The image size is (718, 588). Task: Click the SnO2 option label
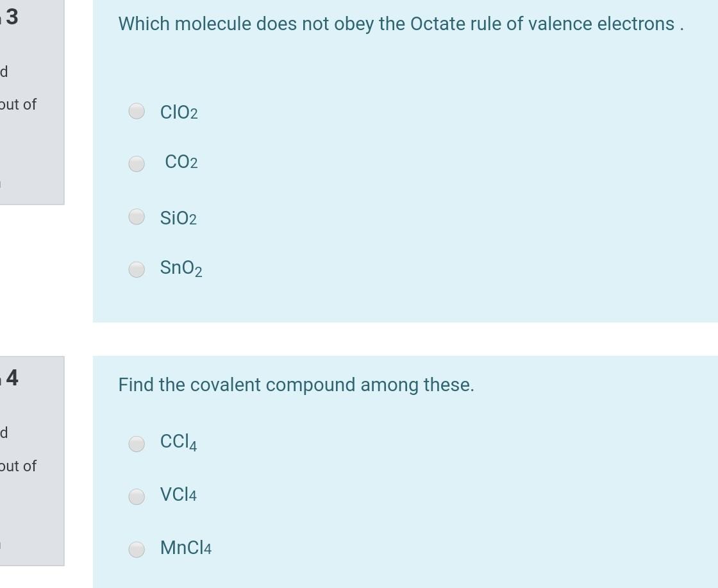tap(181, 268)
